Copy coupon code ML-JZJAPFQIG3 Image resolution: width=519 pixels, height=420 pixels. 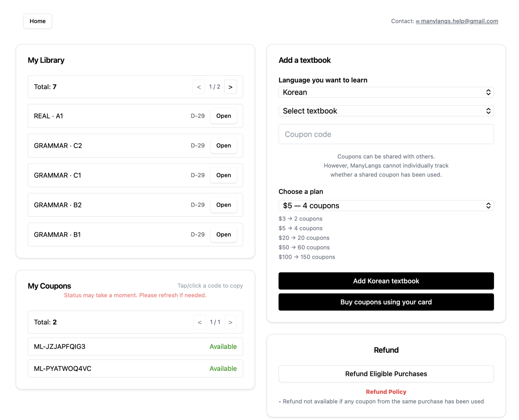[60, 346]
